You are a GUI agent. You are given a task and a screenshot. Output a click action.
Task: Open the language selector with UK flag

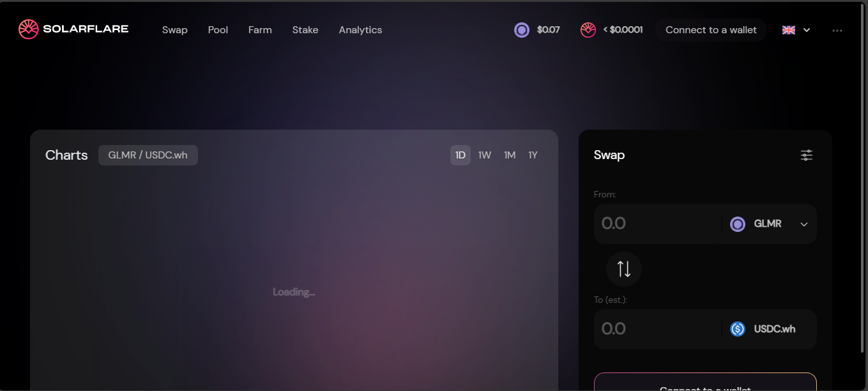click(x=796, y=30)
